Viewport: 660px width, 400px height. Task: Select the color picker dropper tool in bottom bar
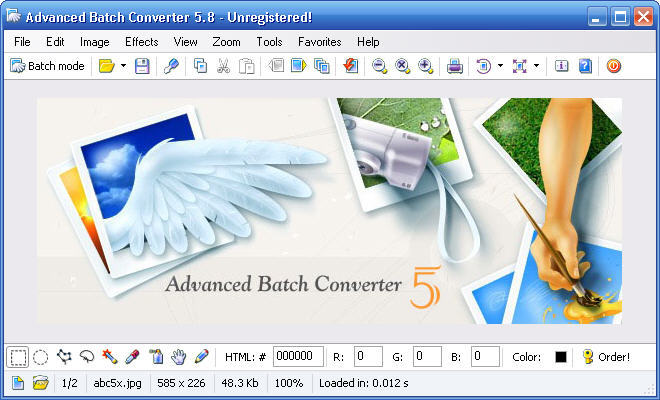point(132,357)
